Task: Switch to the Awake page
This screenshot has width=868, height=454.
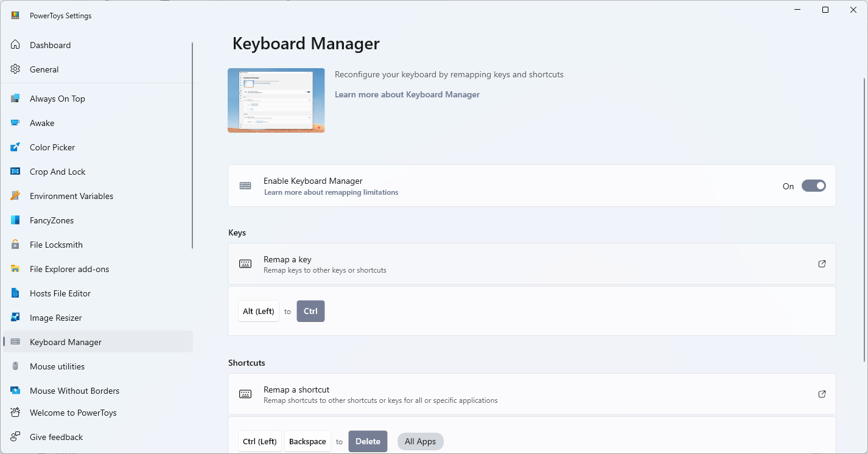Action: 98,123
